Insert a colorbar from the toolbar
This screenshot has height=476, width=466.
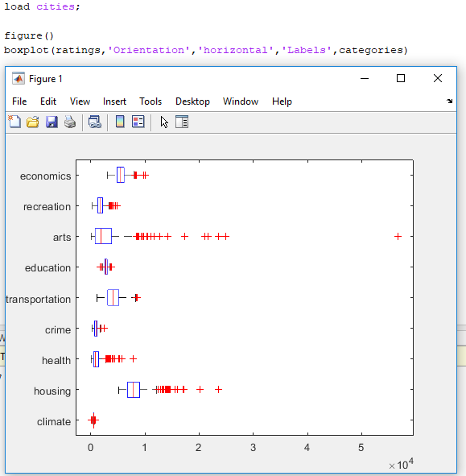coord(120,122)
